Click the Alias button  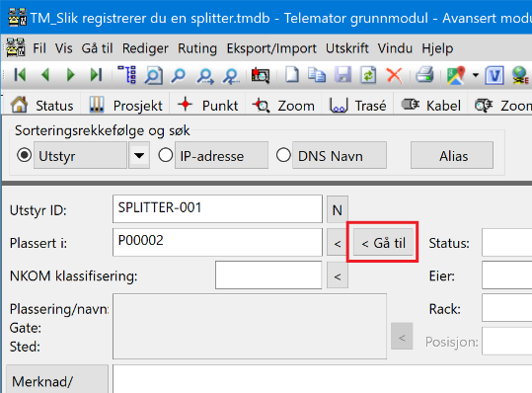click(x=452, y=155)
